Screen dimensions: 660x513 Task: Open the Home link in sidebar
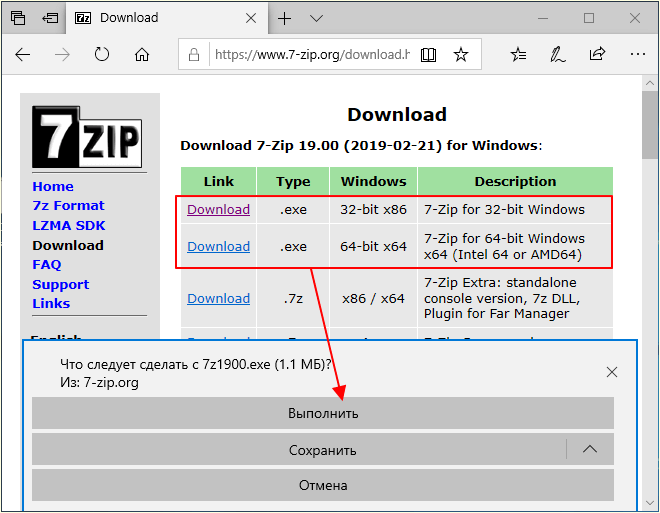(53, 186)
